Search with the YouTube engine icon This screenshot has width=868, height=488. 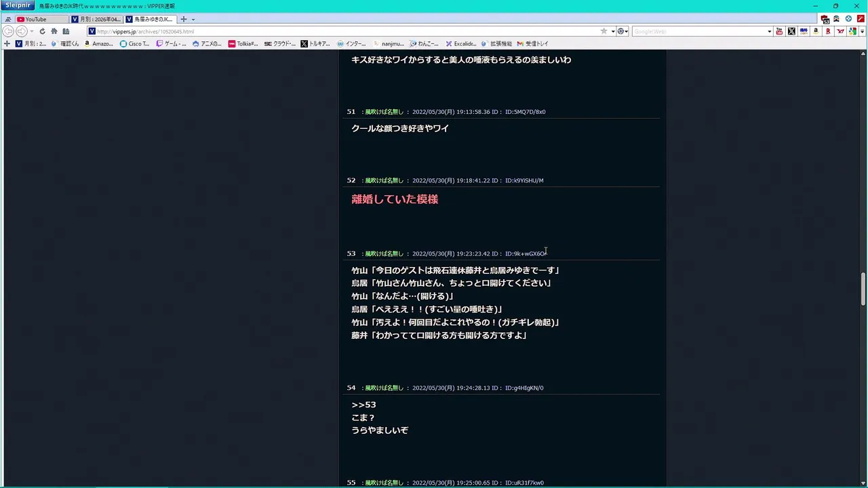[x=779, y=31]
